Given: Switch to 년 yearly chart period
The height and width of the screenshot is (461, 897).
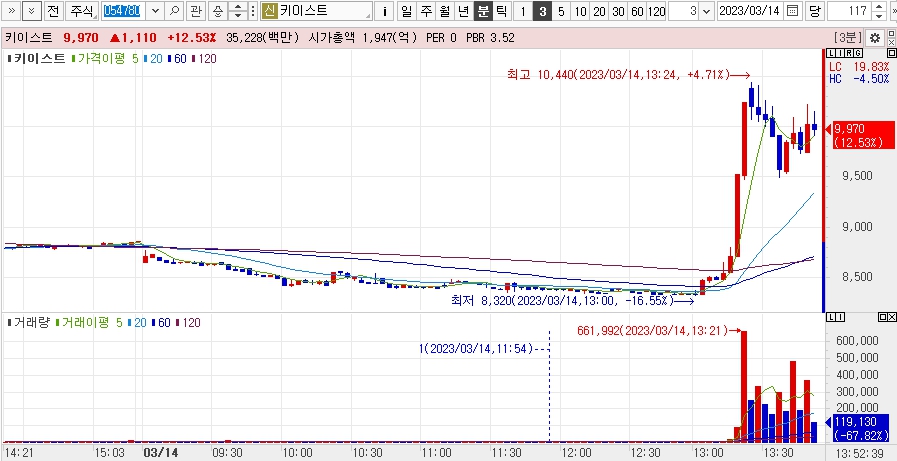Looking at the screenshot, I should (x=464, y=10).
